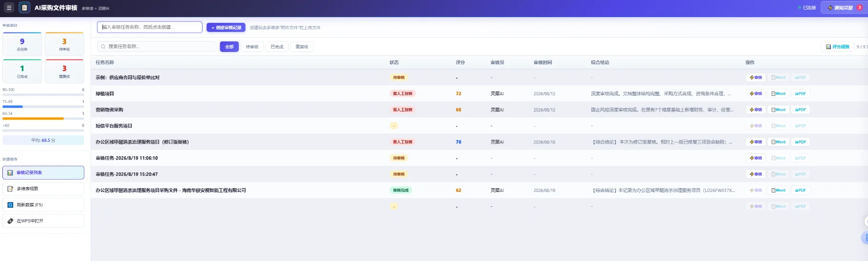Focus the 输入审核任务名称 input field

[x=150, y=27]
